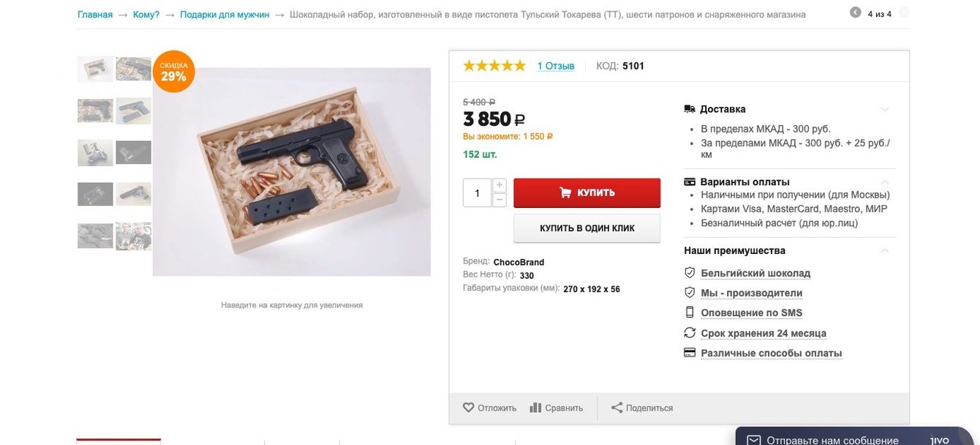This screenshot has width=980, height=445.
Task: Increase quantity with the plus stepper
Action: (x=500, y=185)
